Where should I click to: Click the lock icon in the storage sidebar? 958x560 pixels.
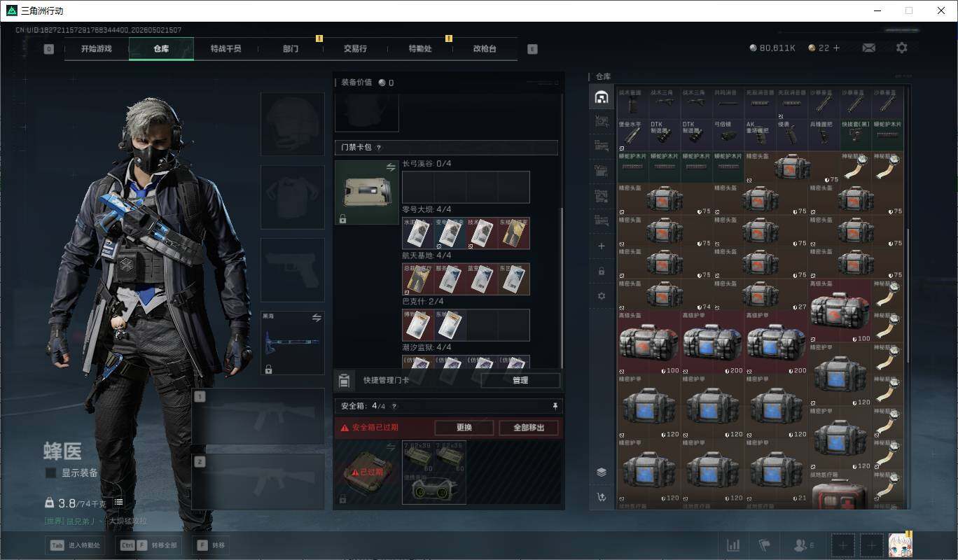click(x=601, y=271)
